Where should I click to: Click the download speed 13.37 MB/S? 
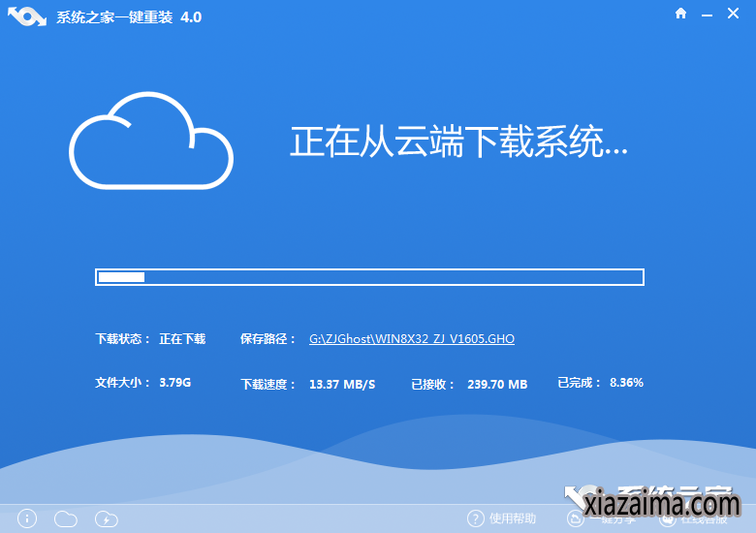pyautogui.click(x=342, y=384)
